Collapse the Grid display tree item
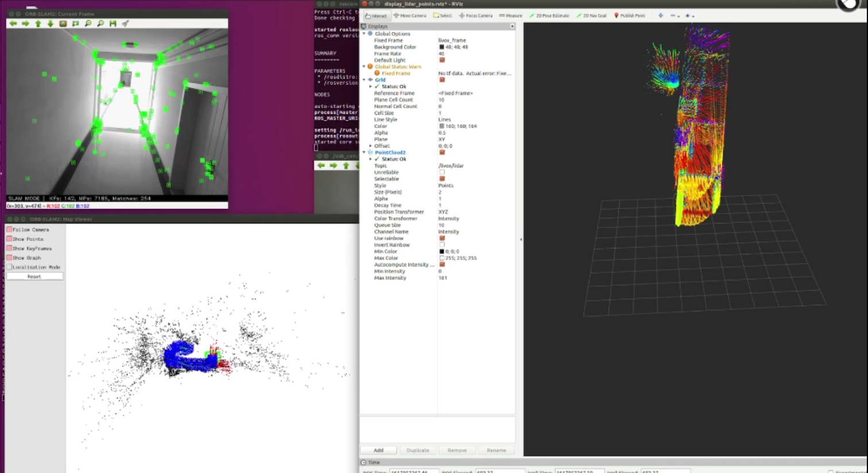Viewport: 868px width, 473px height. pos(364,80)
